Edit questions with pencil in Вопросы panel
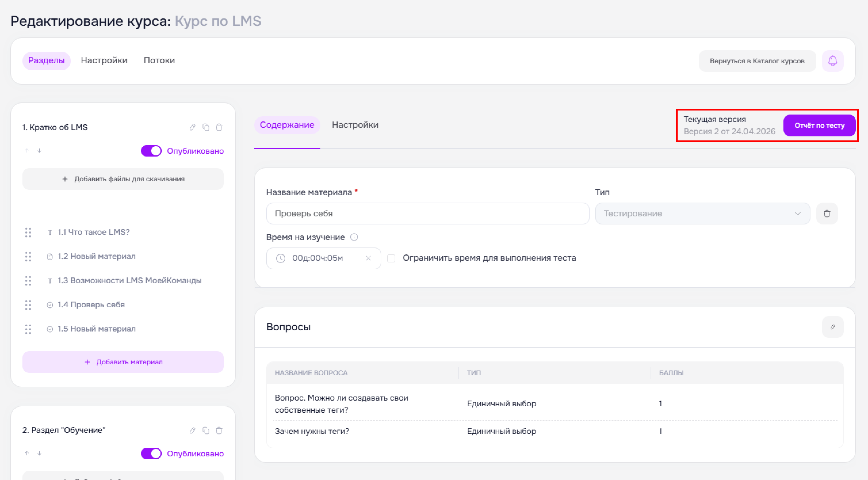The width and height of the screenshot is (868, 480). point(832,327)
